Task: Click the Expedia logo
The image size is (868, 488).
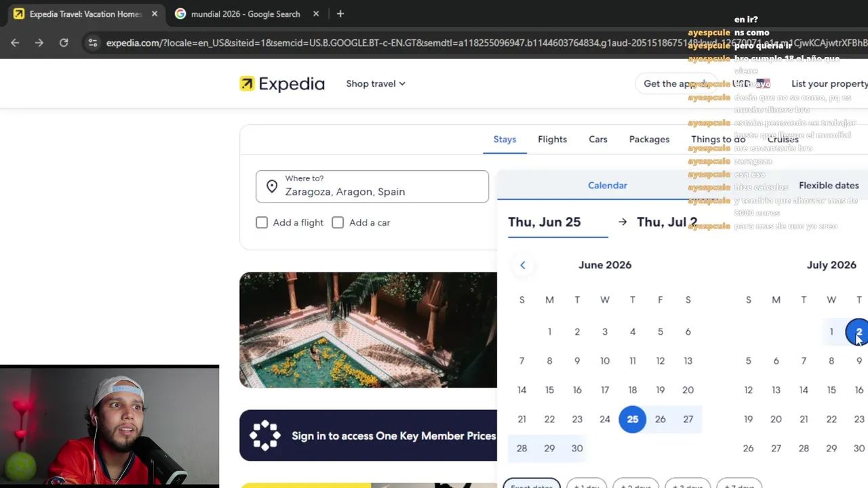Action: point(282,83)
